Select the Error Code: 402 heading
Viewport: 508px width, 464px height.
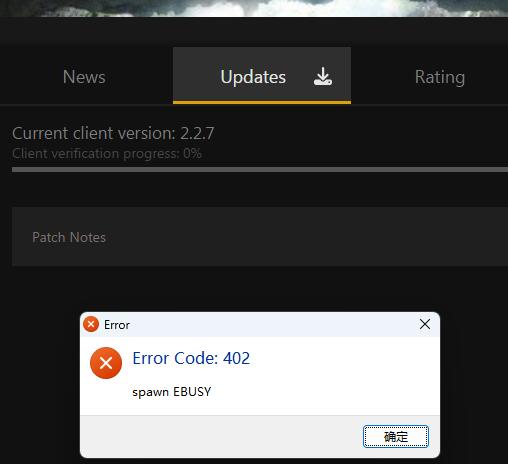coord(191,358)
